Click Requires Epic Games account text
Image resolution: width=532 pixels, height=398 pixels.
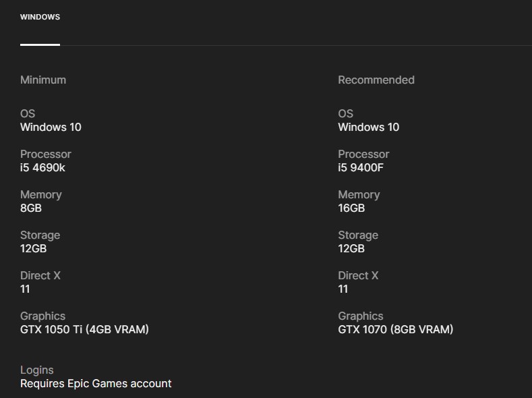(x=96, y=383)
